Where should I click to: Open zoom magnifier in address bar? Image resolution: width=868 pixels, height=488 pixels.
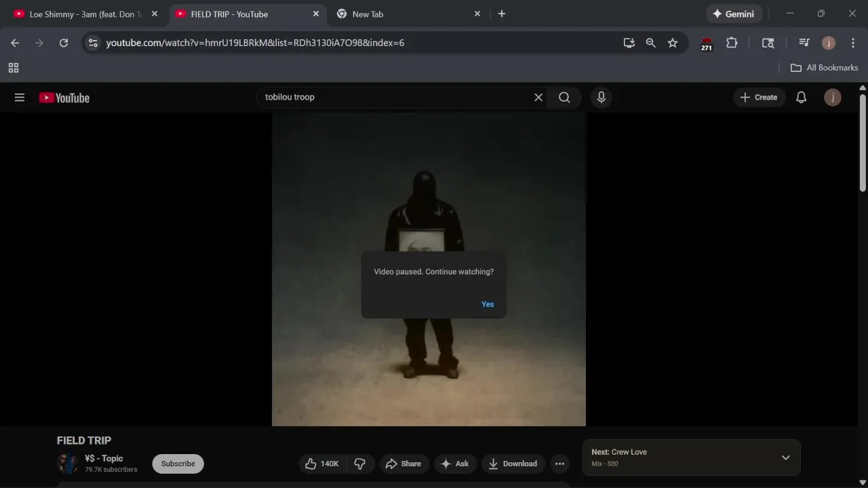point(651,43)
